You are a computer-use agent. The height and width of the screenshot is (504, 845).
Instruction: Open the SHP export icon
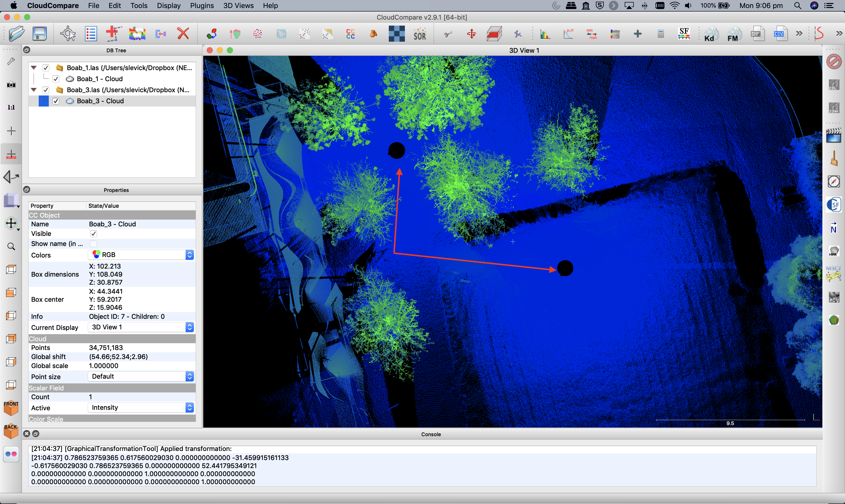(757, 34)
